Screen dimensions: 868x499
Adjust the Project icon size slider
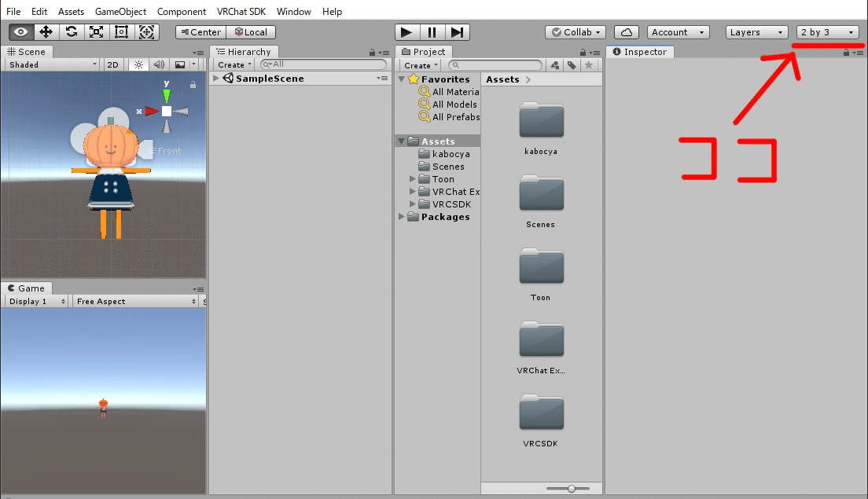568,489
